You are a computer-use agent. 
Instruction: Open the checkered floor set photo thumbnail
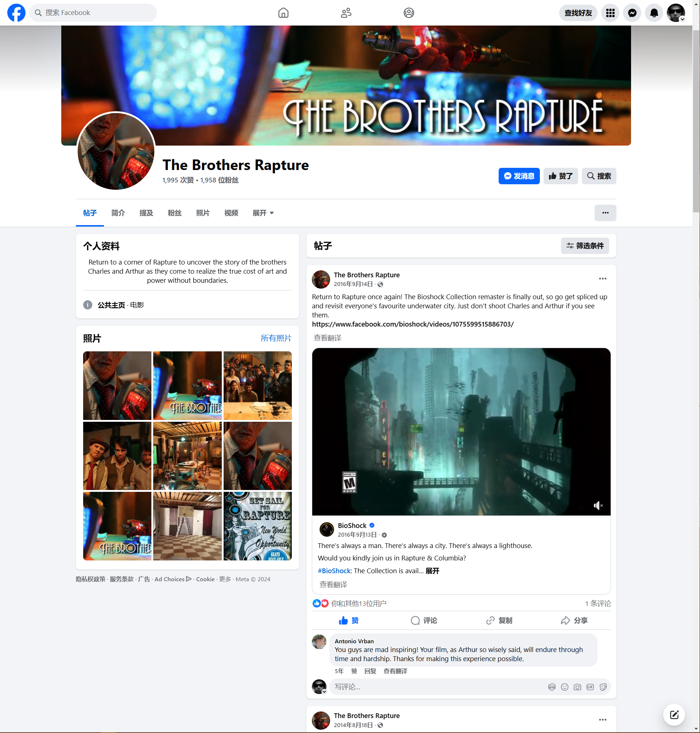point(187,525)
